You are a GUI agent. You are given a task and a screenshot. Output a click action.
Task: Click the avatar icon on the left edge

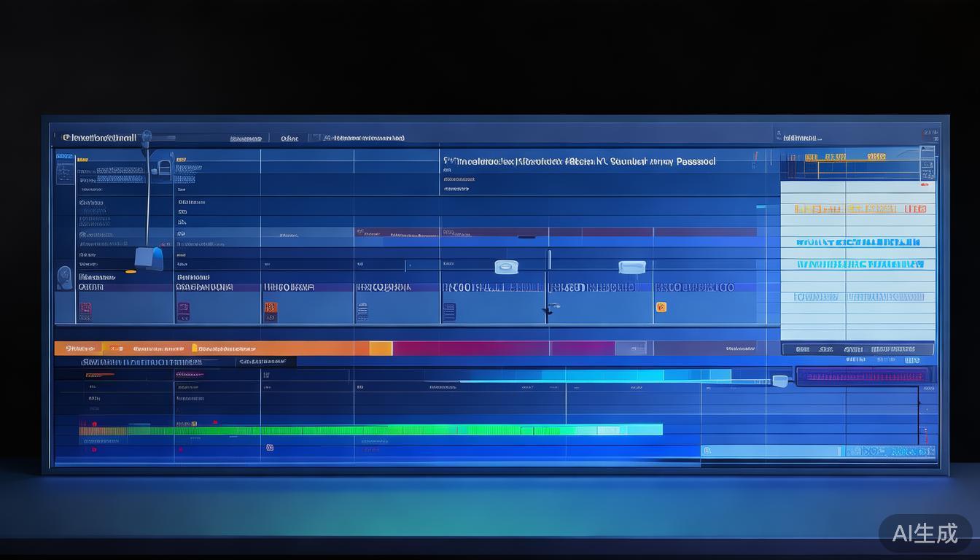64,278
